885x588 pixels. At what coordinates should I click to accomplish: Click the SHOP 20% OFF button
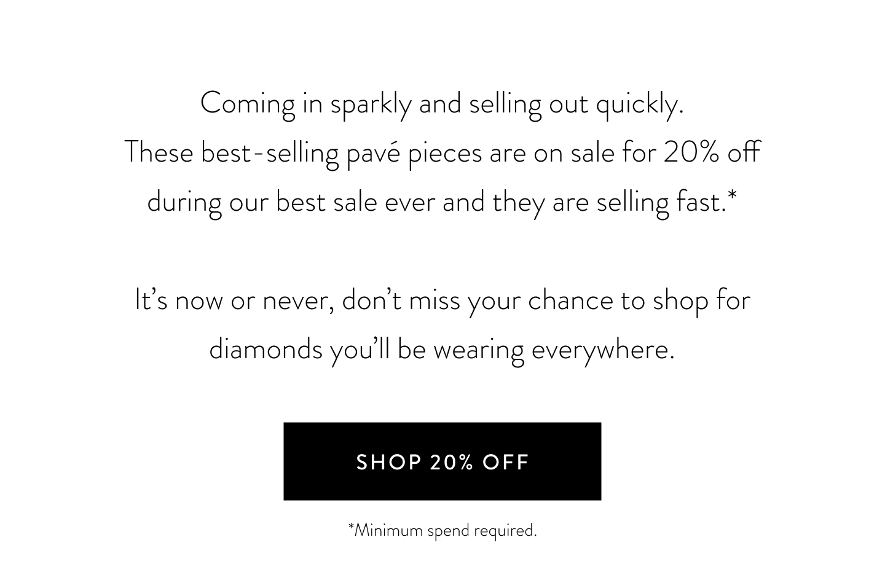[442, 461]
